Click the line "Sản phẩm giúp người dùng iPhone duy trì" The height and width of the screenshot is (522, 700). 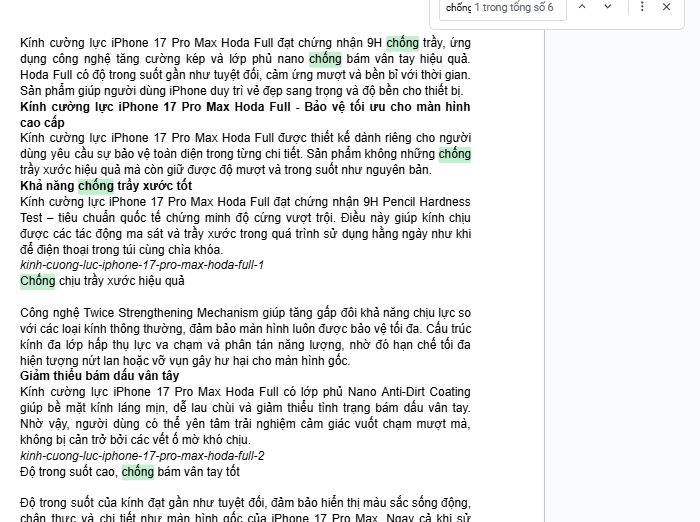coord(242,91)
